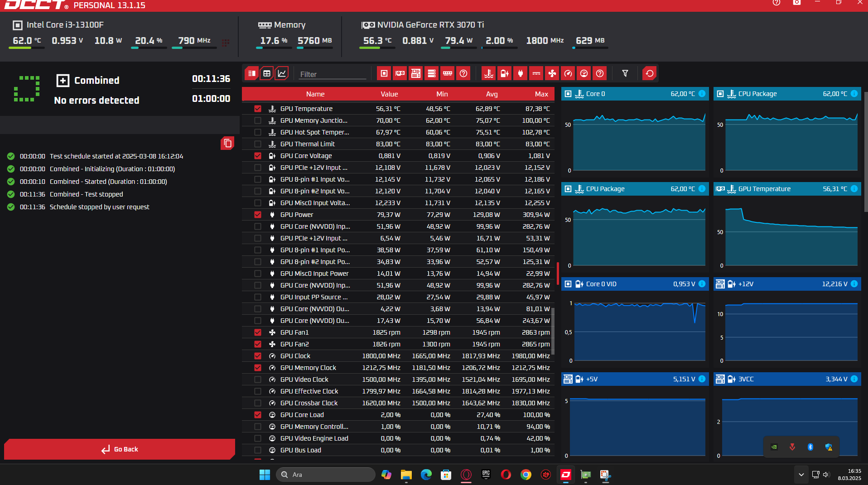Screen dimensions: 868x485
Task: Sort table by Max column
Action: click(541, 94)
